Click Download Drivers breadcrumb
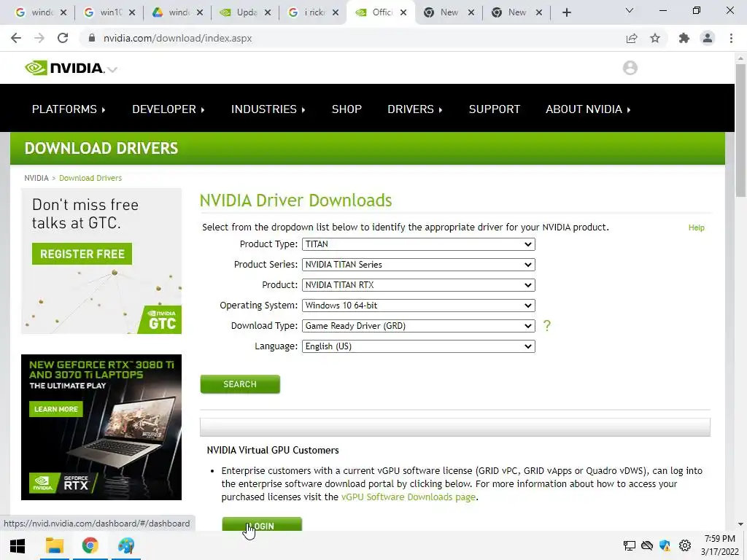 (x=90, y=178)
